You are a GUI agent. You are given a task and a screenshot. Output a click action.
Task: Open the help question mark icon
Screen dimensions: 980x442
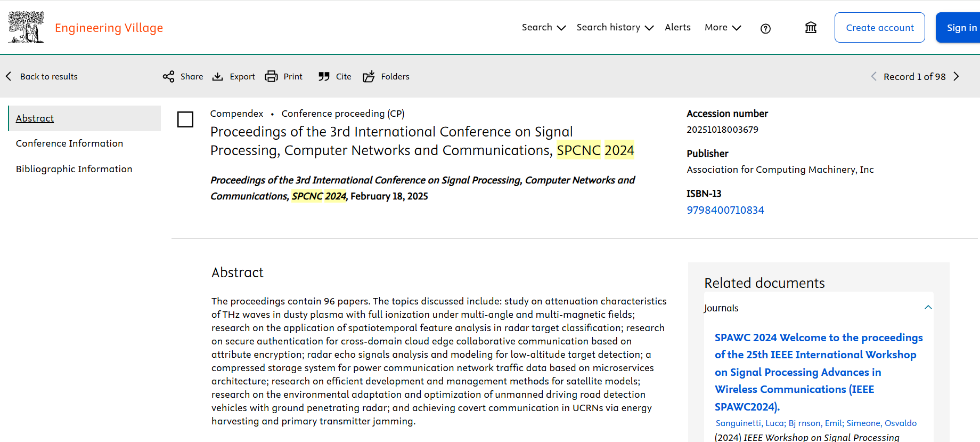click(x=765, y=28)
